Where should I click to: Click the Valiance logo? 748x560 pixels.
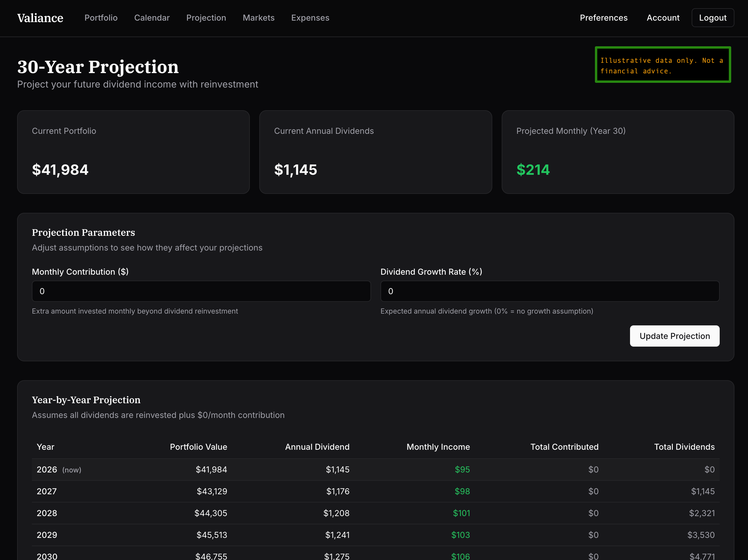coord(40,18)
